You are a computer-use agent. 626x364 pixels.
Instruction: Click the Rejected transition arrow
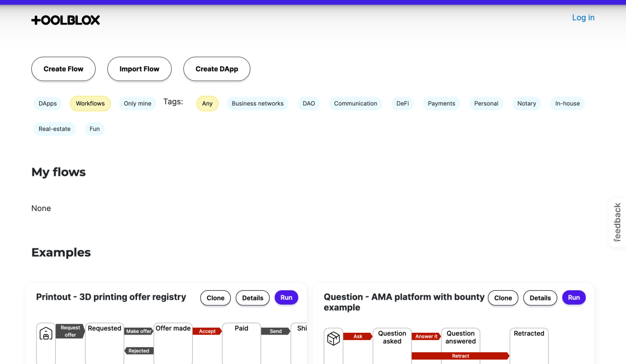pyautogui.click(x=139, y=351)
